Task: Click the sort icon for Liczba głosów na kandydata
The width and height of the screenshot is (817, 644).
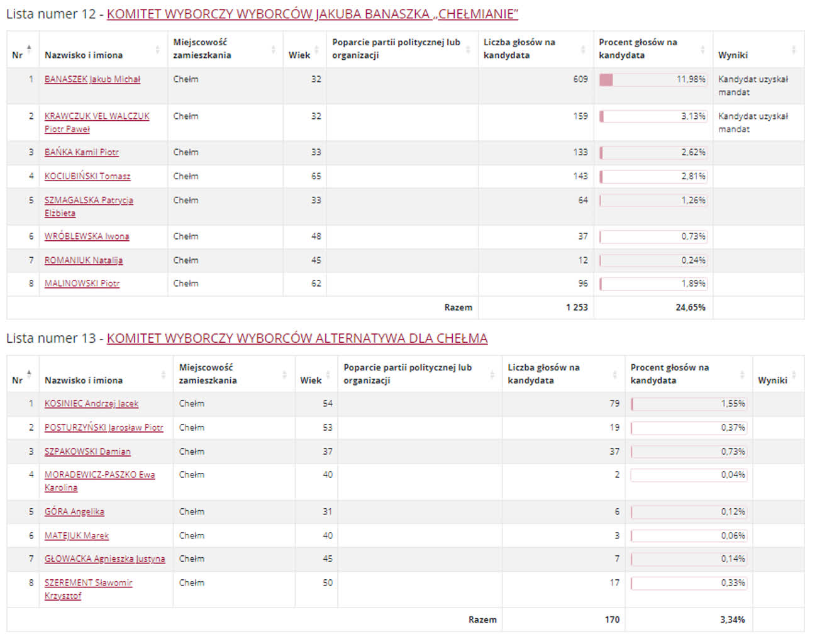Action: [582, 49]
